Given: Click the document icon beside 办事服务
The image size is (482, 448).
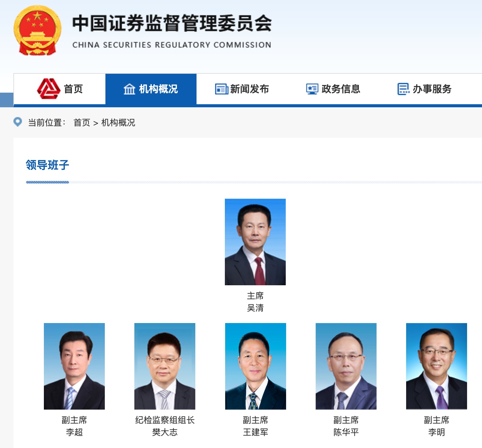Looking at the screenshot, I should coord(403,89).
